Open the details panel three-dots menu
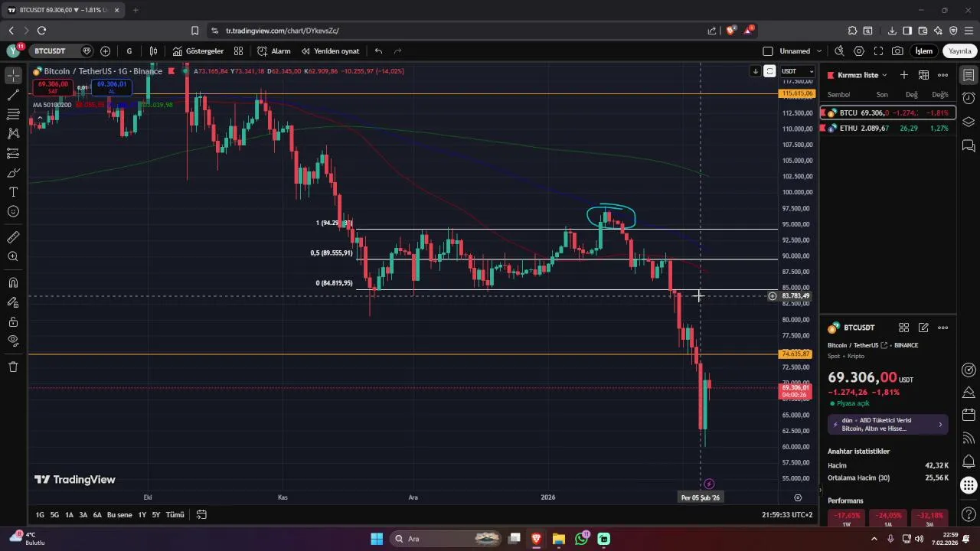Screen dimensions: 980x551 [943, 328]
